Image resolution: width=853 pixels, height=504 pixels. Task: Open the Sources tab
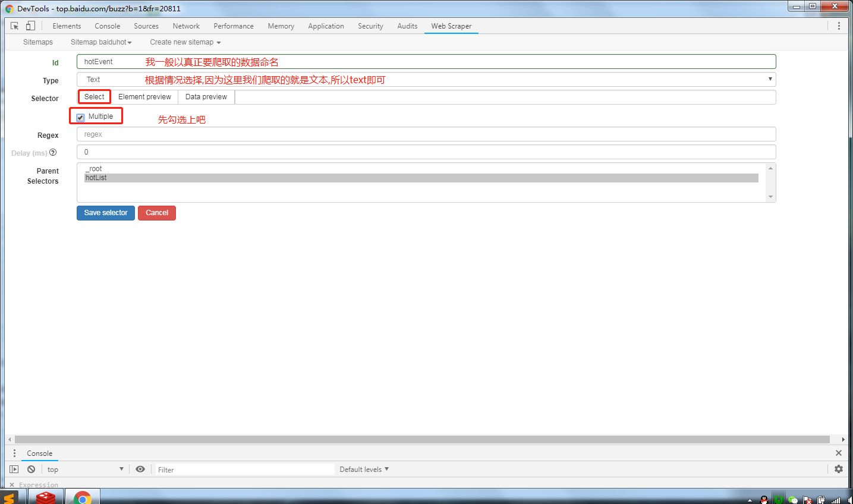146,26
